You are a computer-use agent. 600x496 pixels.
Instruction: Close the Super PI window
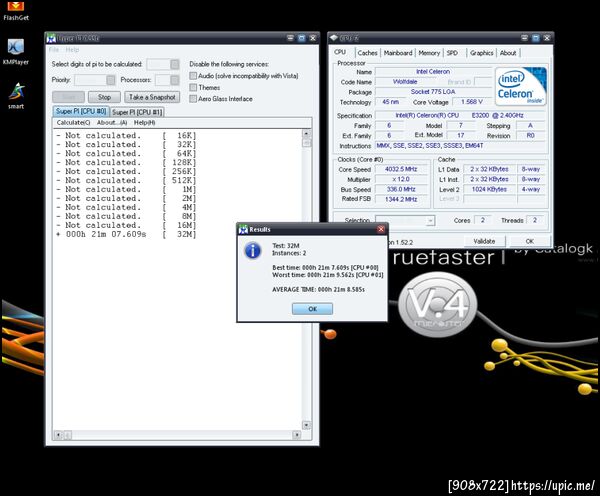coord(313,38)
